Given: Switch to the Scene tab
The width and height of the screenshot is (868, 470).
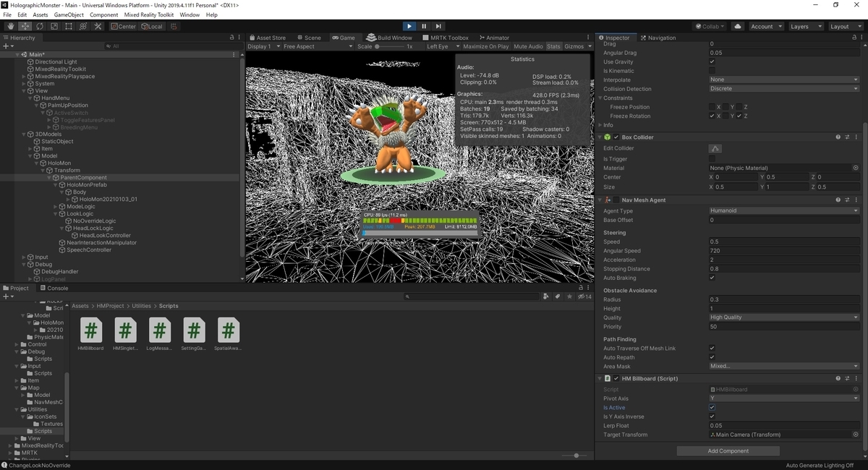Looking at the screenshot, I should [x=308, y=38].
